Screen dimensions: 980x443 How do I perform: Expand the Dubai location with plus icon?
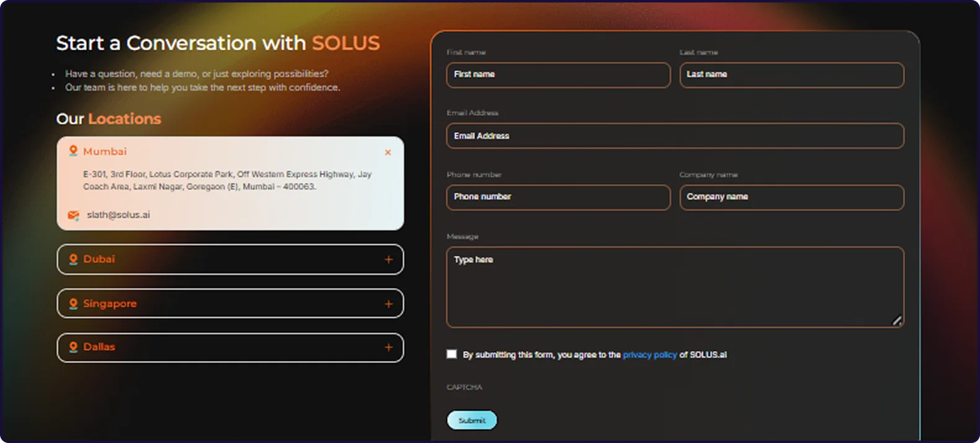coord(388,259)
